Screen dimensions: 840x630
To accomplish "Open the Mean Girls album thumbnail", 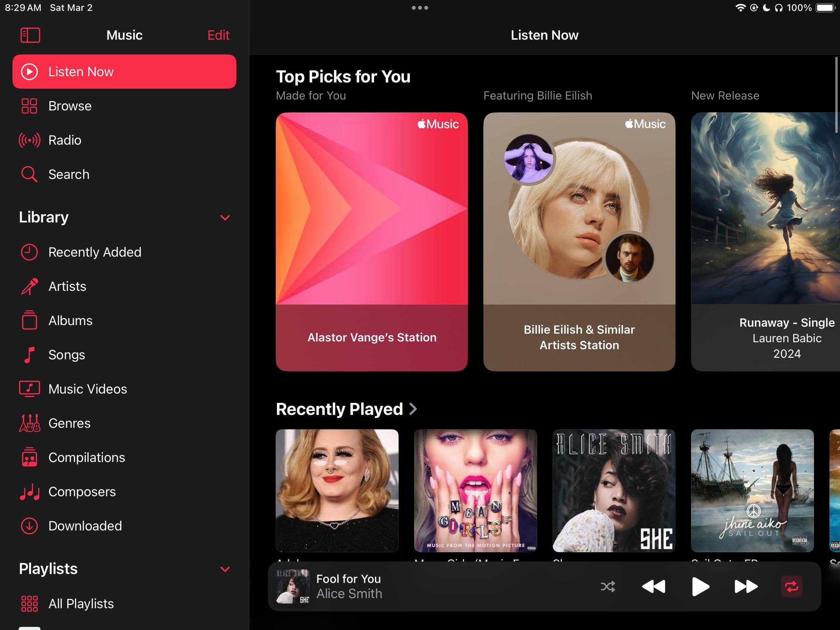I will (x=475, y=490).
